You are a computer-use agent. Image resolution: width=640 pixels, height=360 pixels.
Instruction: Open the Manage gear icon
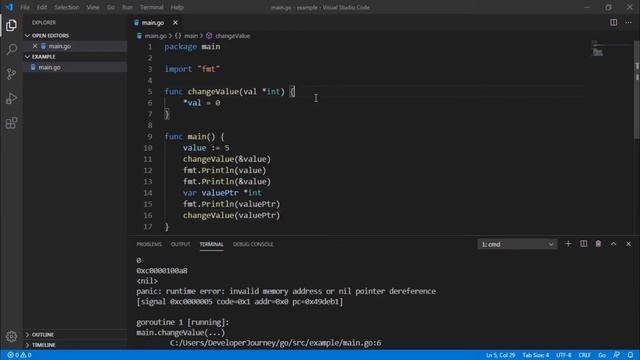[11, 336]
